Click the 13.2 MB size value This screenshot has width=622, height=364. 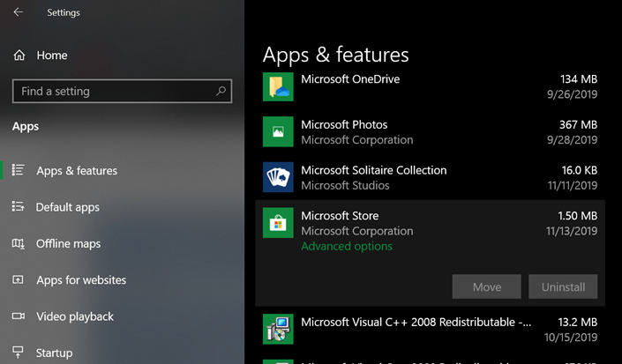click(578, 322)
